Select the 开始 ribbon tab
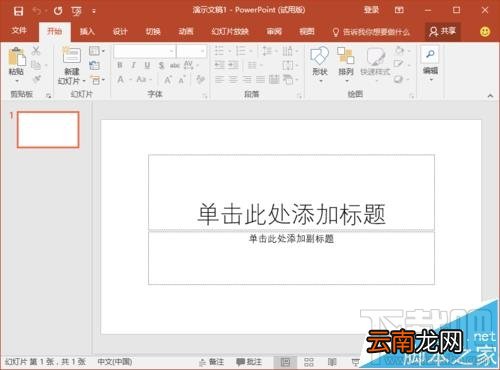This screenshot has height=370, width=500. (54, 31)
